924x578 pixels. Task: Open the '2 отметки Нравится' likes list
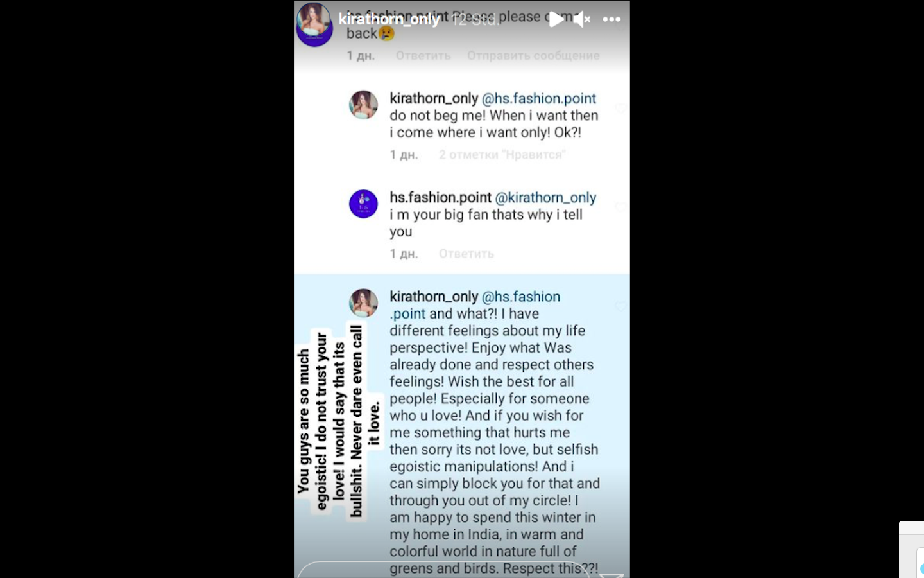[x=502, y=155]
